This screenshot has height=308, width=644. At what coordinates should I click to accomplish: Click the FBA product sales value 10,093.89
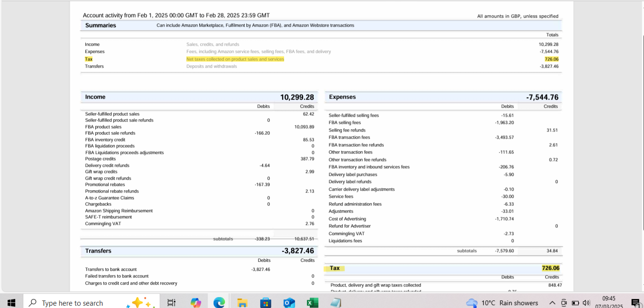click(x=305, y=127)
